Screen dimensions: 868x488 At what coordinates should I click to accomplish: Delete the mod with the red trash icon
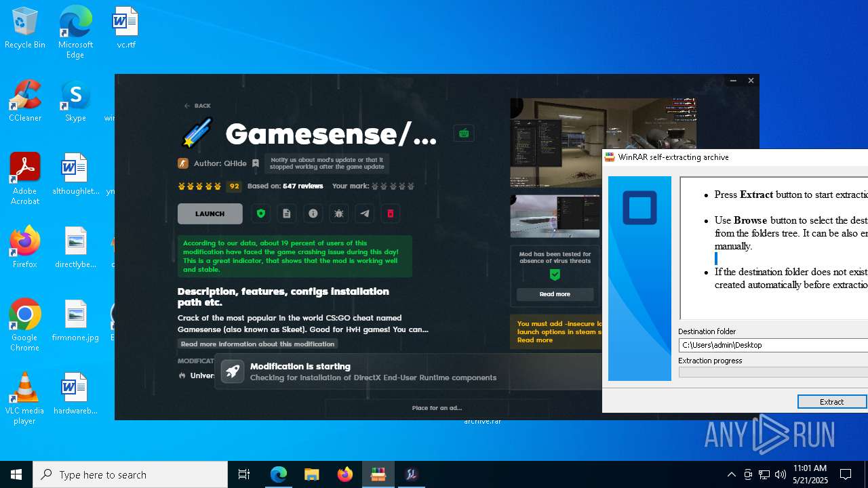click(x=391, y=213)
